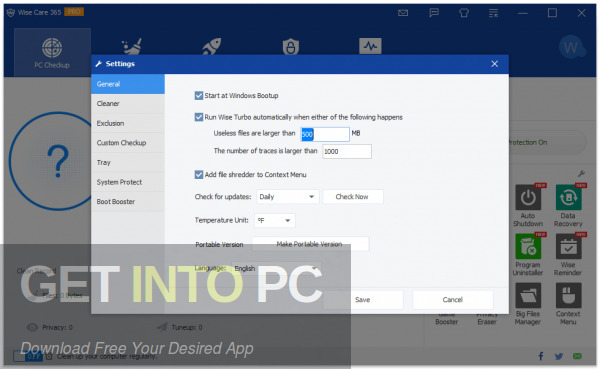Screen dimensions: 600x369
Task: Select Boot Booster settings category
Action: (128, 202)
